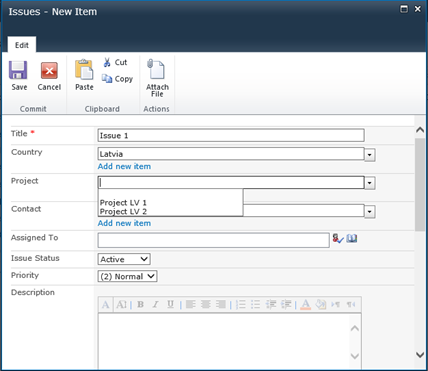Image resolution: width=428 pixels, height=371 pixels.
Task: Align description text left
Action: tap(190, 304)
